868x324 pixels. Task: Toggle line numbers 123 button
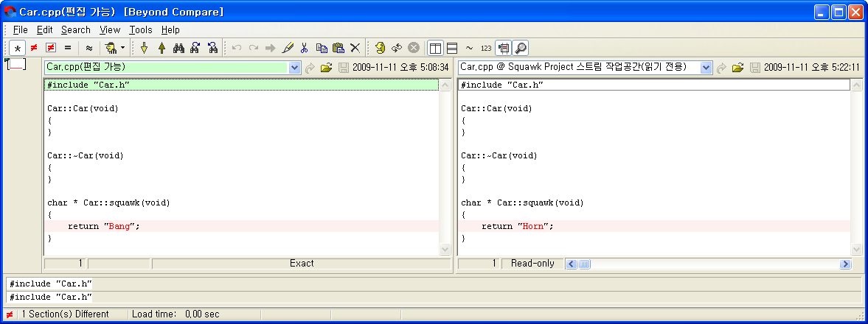coord(486,48)
